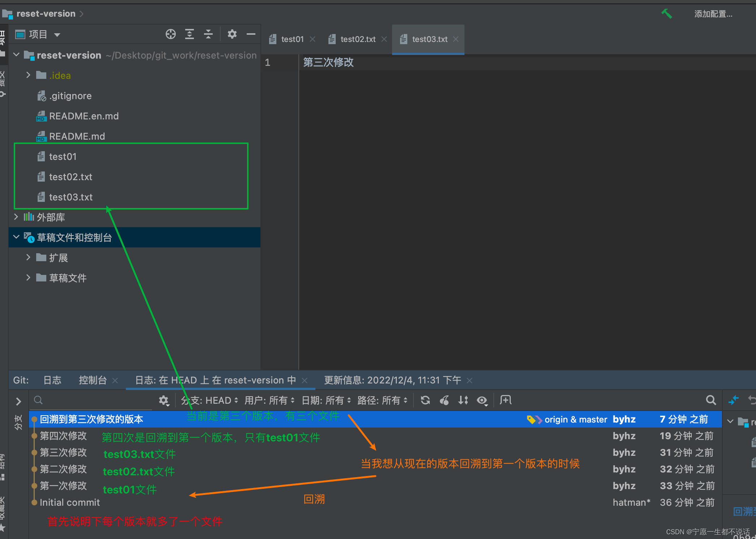This screenshot has height=539, width=756.
Task: Select .gitignore file in project tree
Action: (x=70, y=96)
